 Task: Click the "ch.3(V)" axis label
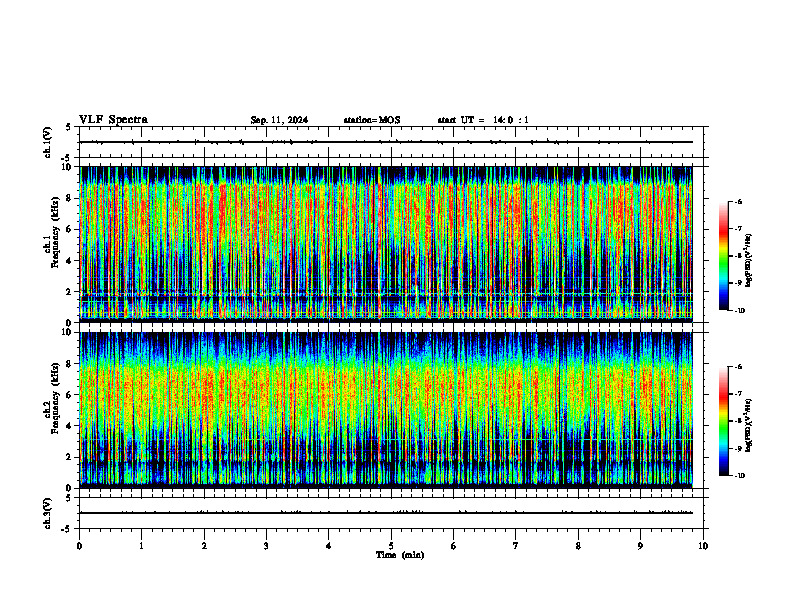tap(48, 513)
